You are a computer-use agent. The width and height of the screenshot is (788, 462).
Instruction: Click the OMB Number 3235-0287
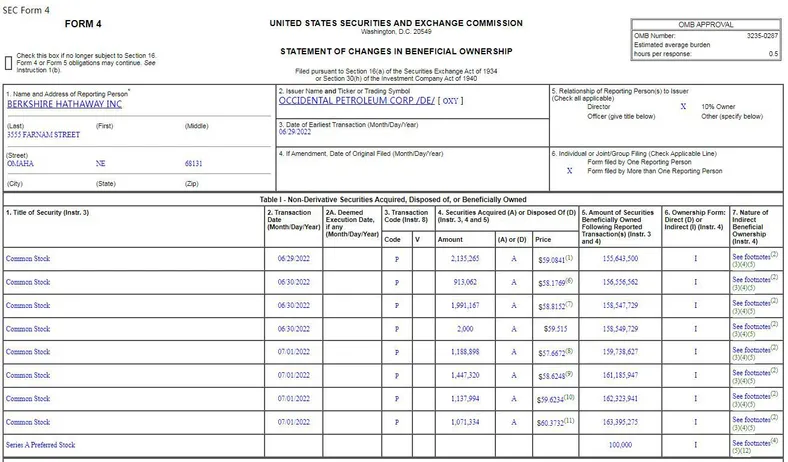click(762, 36)
